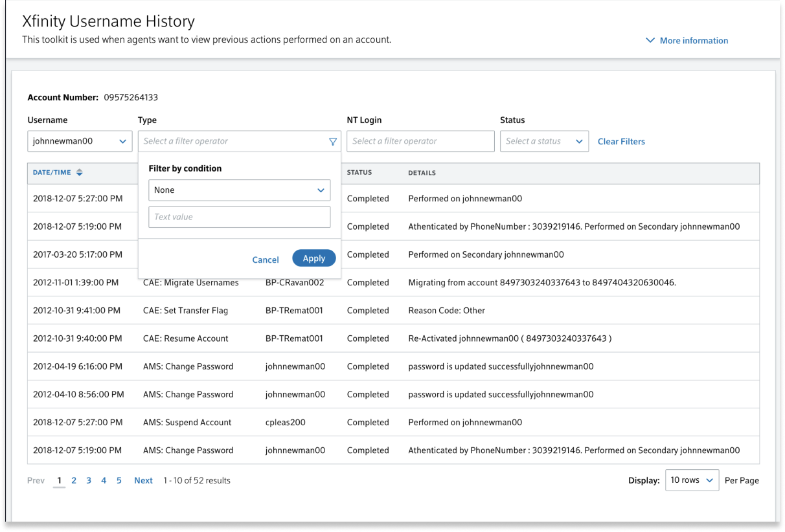Screen dimensions: 785x532
Task: Select the AMS: Suspend Account row
Action: click(187, 423)
